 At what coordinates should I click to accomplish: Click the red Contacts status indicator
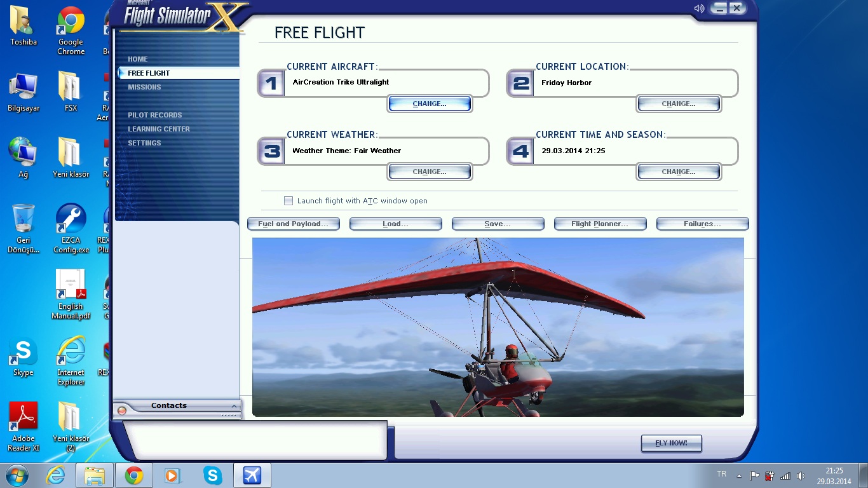coord(122,410)
